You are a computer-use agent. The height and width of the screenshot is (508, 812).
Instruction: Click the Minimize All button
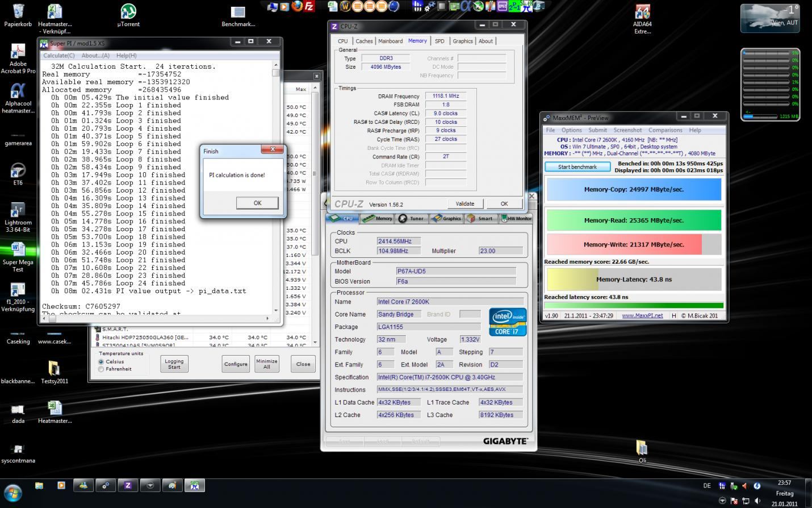(x=266, y=364)
